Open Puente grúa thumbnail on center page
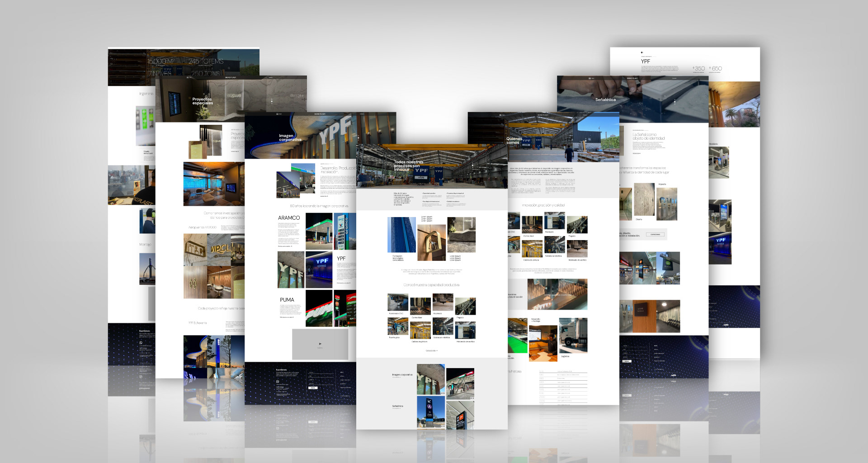Screen dimensions: 868x463 click(x=398, y=326)
